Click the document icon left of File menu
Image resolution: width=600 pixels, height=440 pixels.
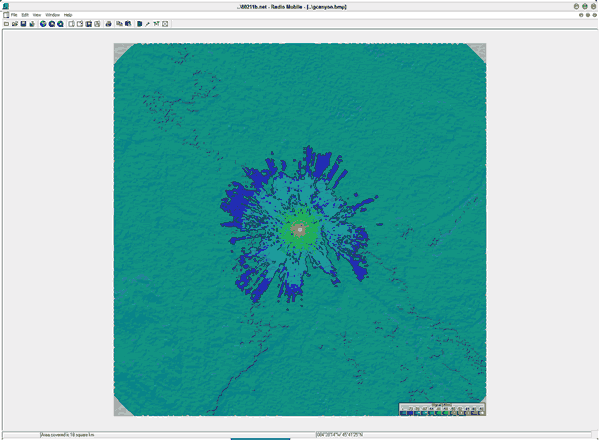pos(4,15)
